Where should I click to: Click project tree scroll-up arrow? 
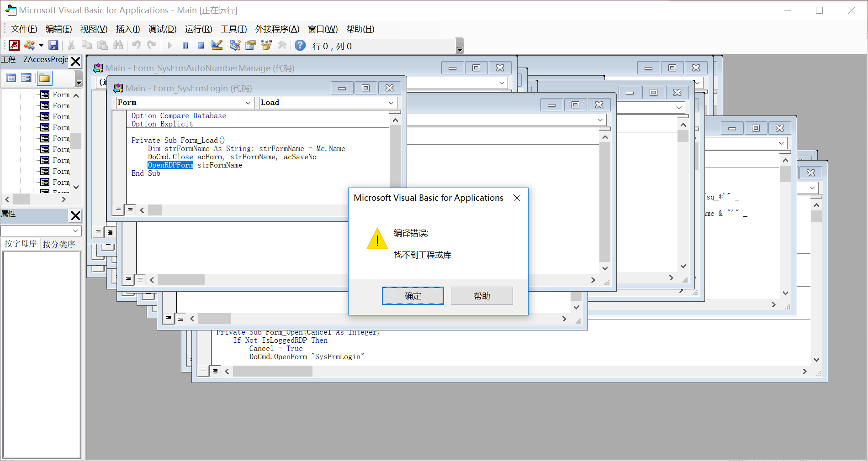click(76, 95)
